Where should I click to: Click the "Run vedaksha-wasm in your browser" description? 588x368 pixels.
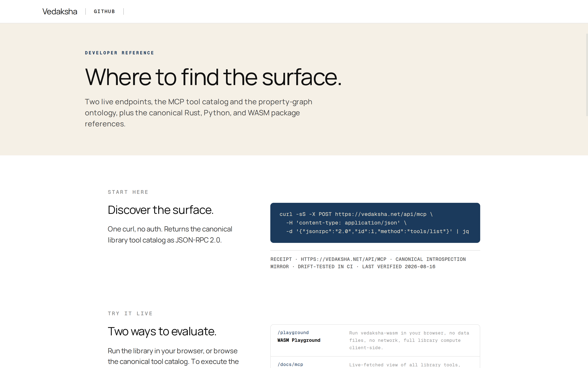(x=409, y=340)
